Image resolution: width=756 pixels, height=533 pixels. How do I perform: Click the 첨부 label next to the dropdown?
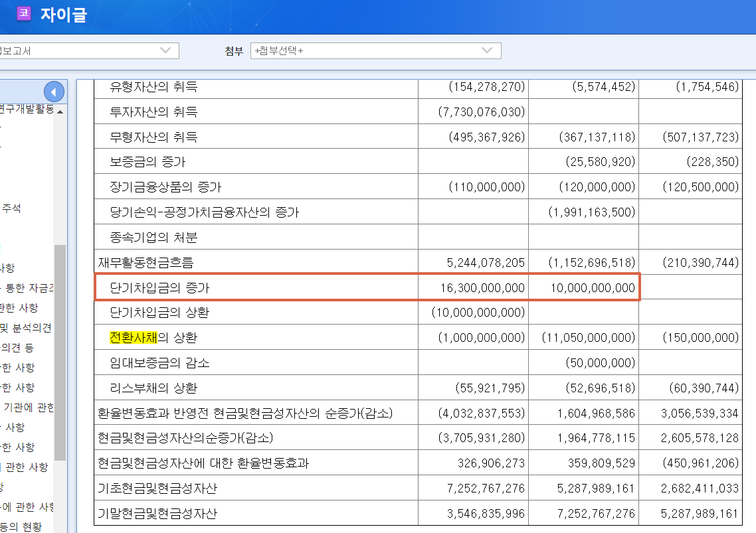tap(233, 50)
